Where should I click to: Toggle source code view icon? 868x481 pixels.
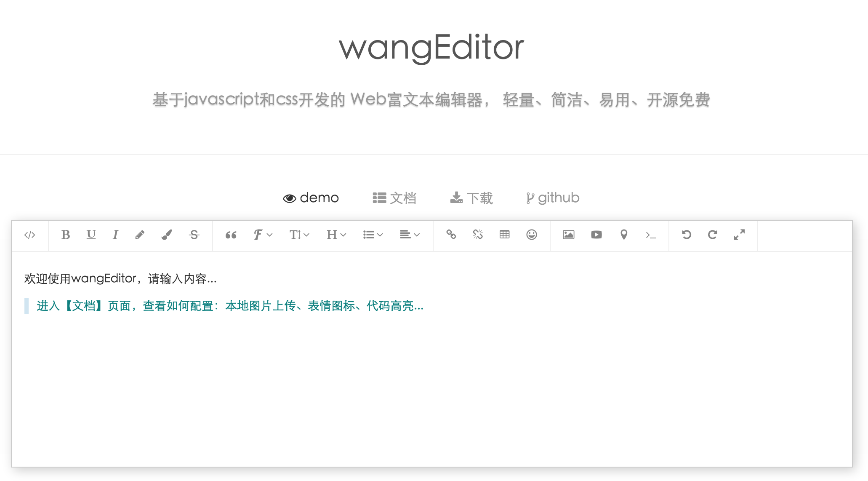point(29,235)
